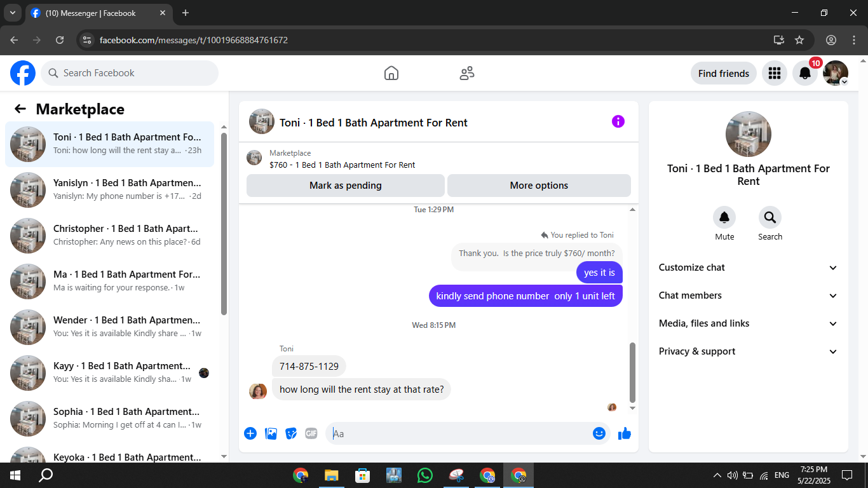Open File Explorer from the taskbar

tap(331, 475)
